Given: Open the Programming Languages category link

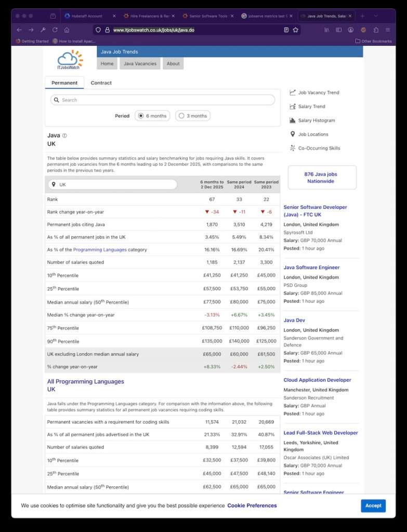Looking at the screenshot, I should [100, 250].
